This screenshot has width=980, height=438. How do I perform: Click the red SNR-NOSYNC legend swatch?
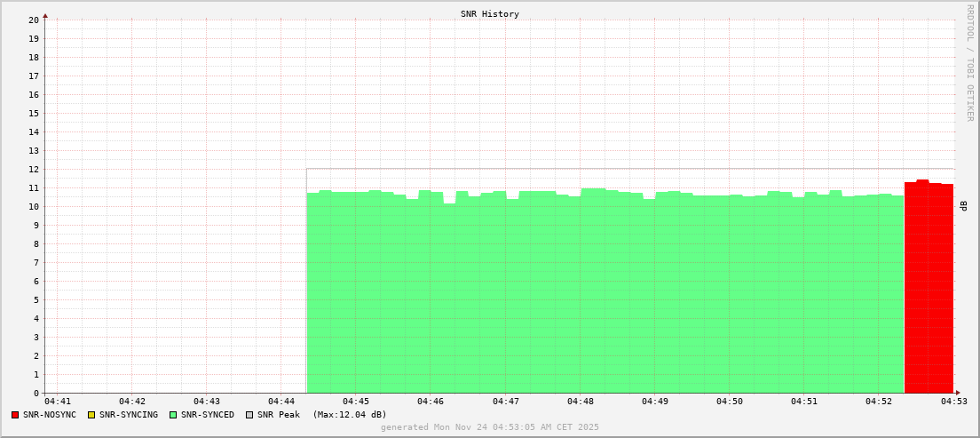tap(15, 415)
